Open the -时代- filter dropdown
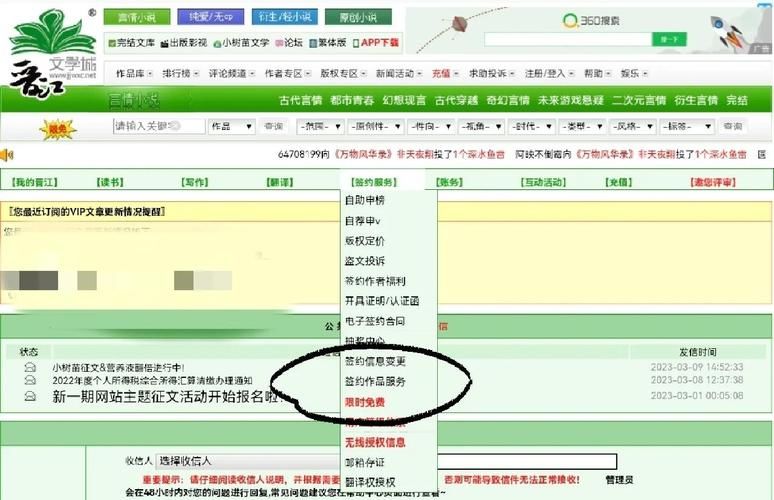The height and width of the screenshot is (500, 774). (532, 126)
